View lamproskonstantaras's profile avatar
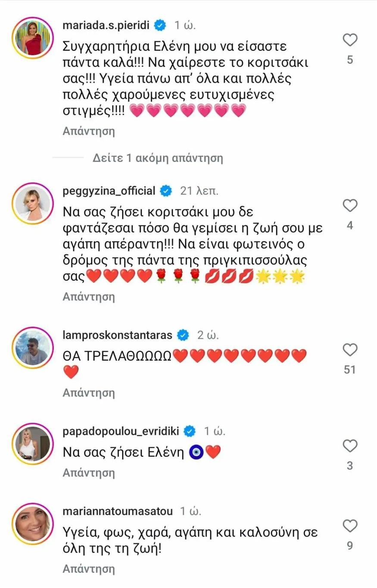Viewport: 377px width, 588px height. coord(33,347)
